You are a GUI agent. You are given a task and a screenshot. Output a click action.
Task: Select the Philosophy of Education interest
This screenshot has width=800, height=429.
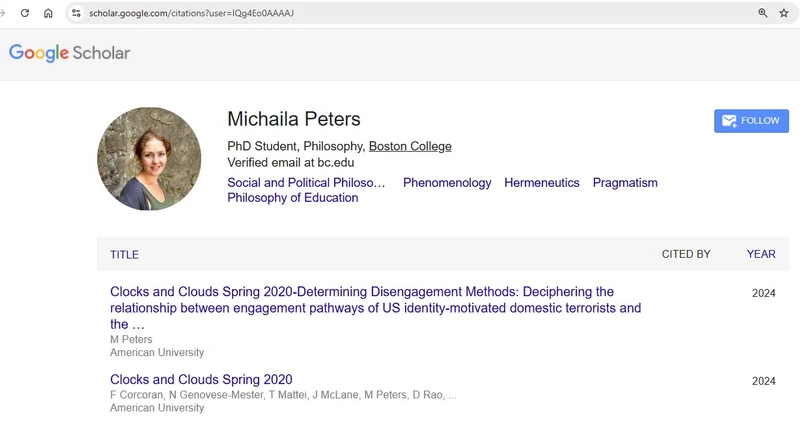(x=293, y=198)
